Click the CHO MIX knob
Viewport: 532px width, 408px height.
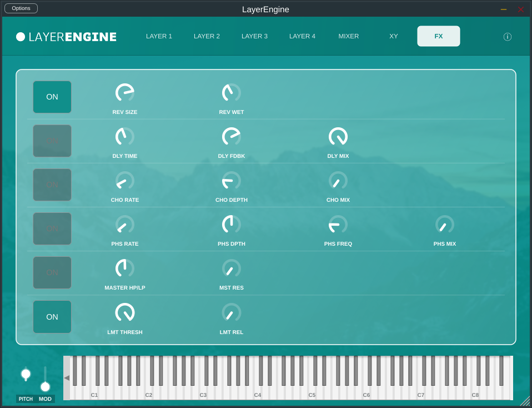tap(338, 181)
